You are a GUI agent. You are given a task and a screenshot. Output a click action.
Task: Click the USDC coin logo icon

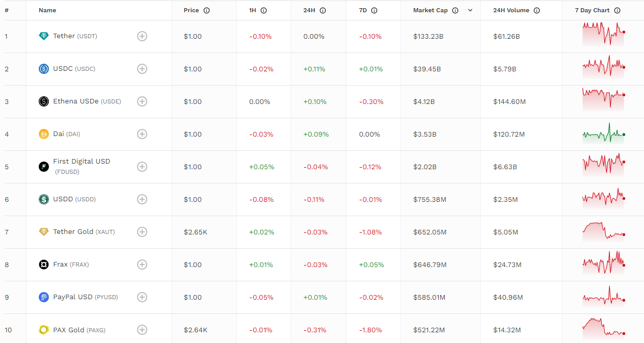44,69
